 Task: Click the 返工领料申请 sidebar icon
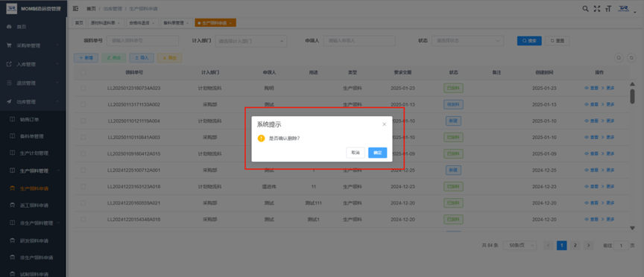[13, 206]
